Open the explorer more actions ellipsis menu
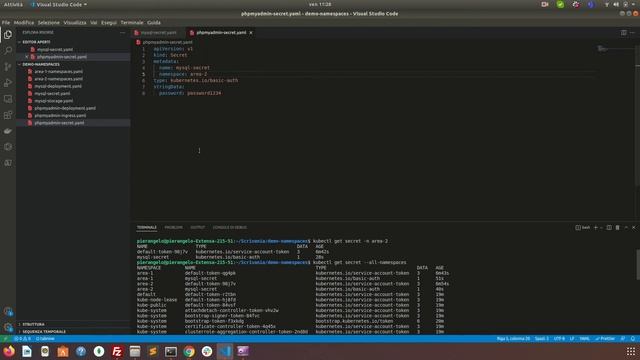 coord(122,32)
